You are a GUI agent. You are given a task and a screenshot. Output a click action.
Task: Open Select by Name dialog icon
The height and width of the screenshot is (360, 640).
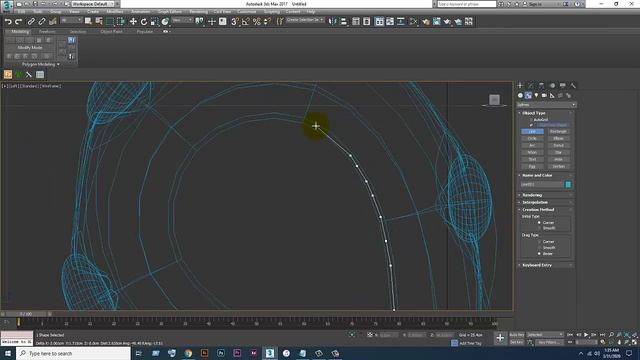point(99,21)
